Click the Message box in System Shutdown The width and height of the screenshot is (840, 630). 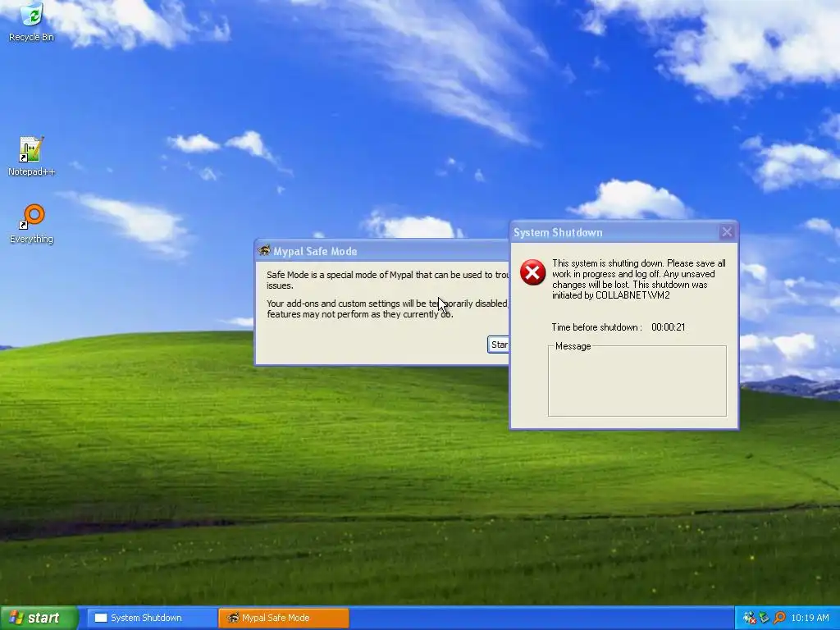pyautogui.click(x=637, y=381)
